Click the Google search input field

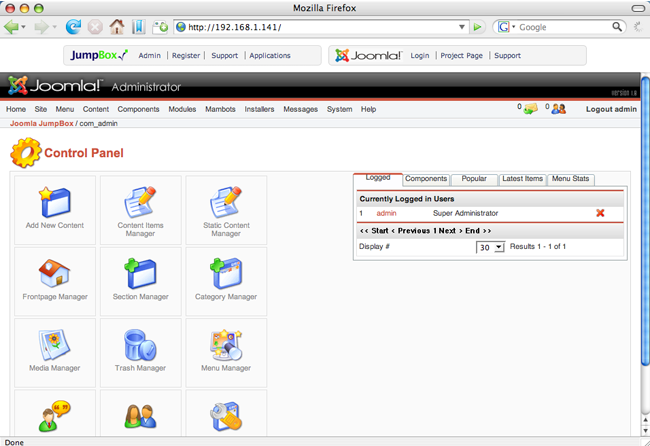pyautogui.click(x=564, y=27)
